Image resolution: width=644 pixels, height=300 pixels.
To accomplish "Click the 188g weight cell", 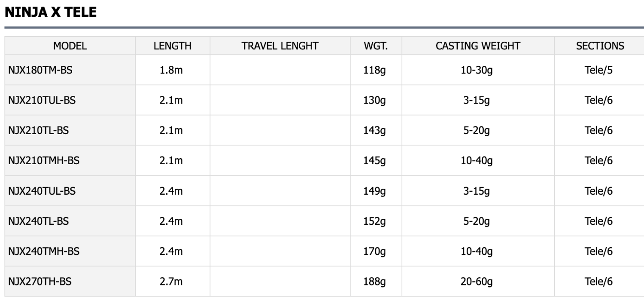I will (375, 282).
